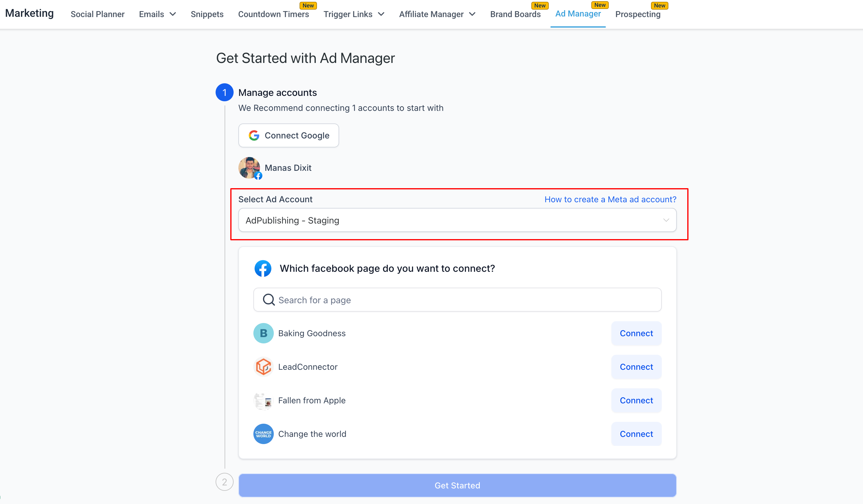
Task: Click the Facebook logo beside page question
Action: click(x=263, y=268)
